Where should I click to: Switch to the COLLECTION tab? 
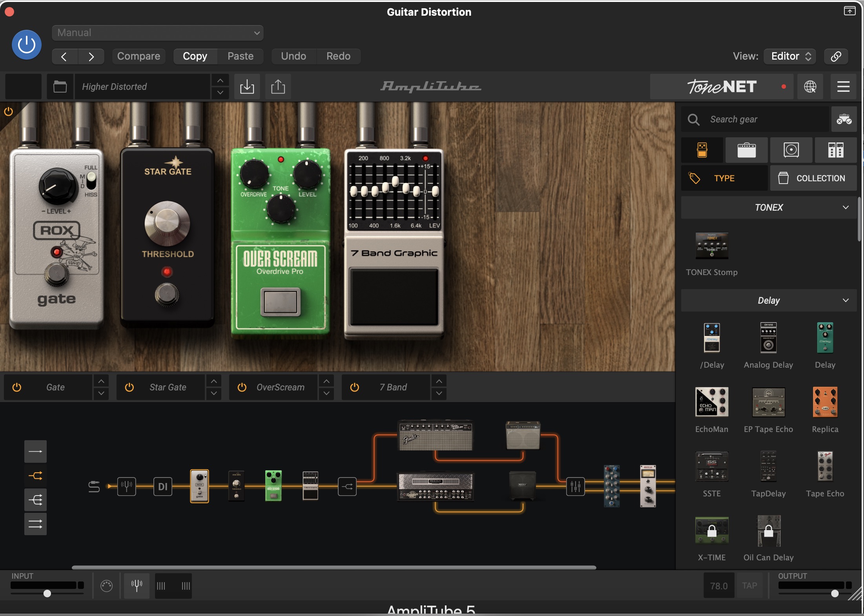click(813, 178)
